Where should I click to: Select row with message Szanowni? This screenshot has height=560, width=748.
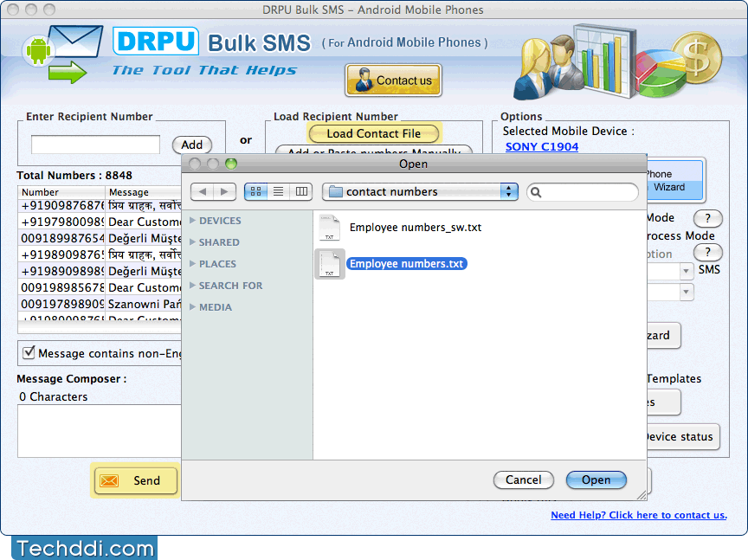point(100,304)
